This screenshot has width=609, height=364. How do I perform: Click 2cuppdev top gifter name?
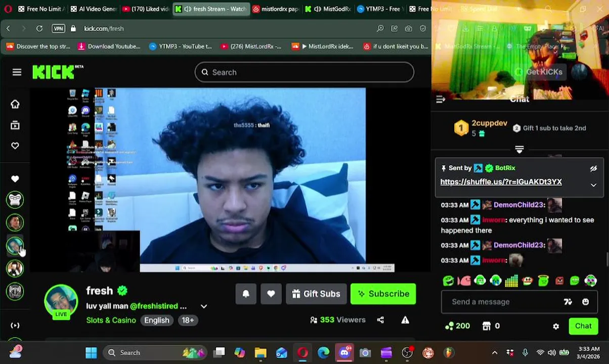pyautogui.click(x=489, y=123)
